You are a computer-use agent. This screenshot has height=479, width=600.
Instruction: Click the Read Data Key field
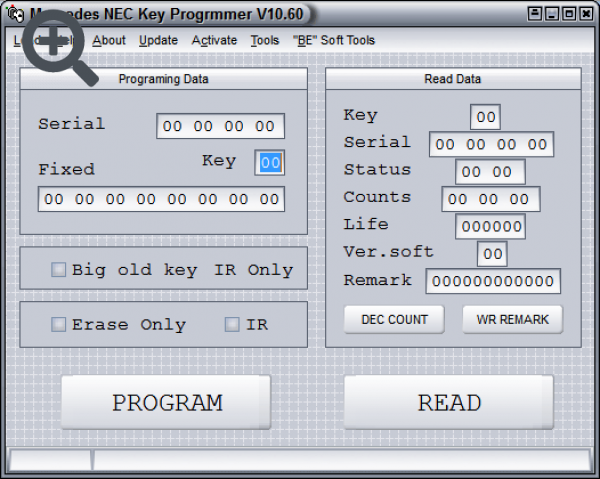pos(486,117)
